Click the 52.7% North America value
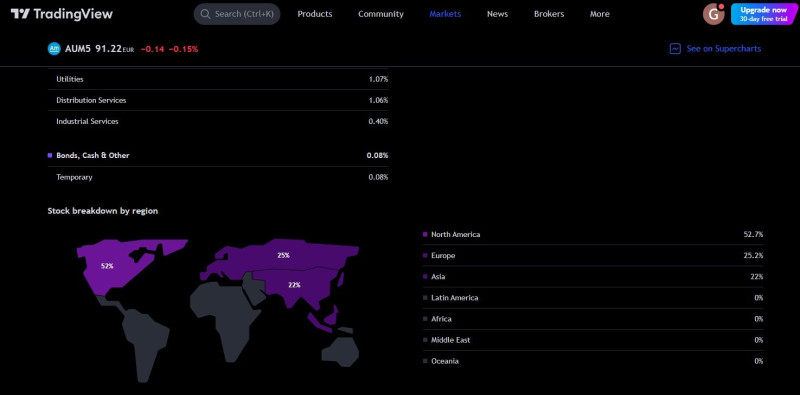This screenshot has height=395, width=800. (753, 235)
